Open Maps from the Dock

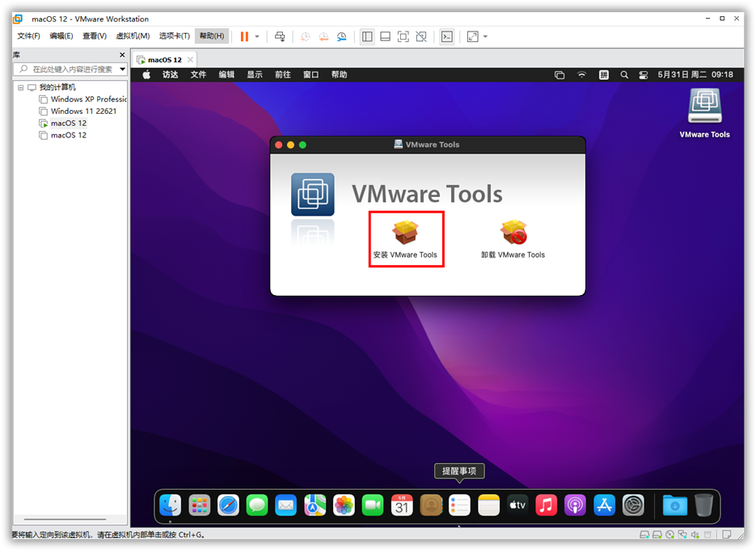click(x=315, y=505)
